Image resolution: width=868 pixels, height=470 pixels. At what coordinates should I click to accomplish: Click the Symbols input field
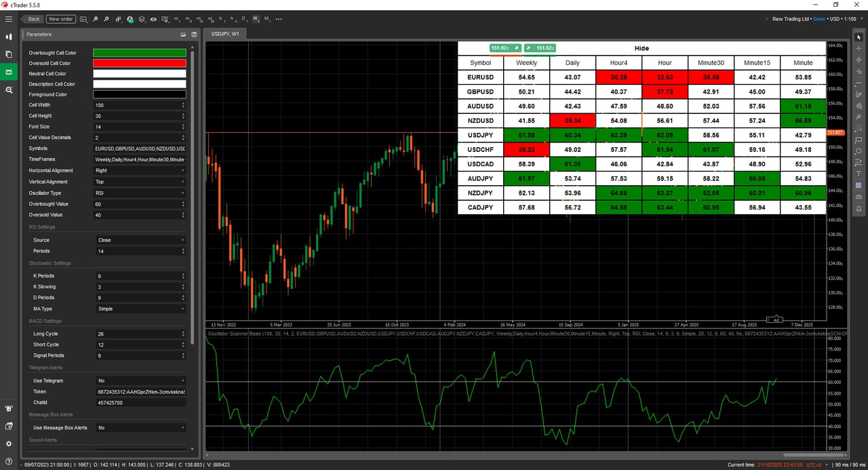click(x=139, y=149)
